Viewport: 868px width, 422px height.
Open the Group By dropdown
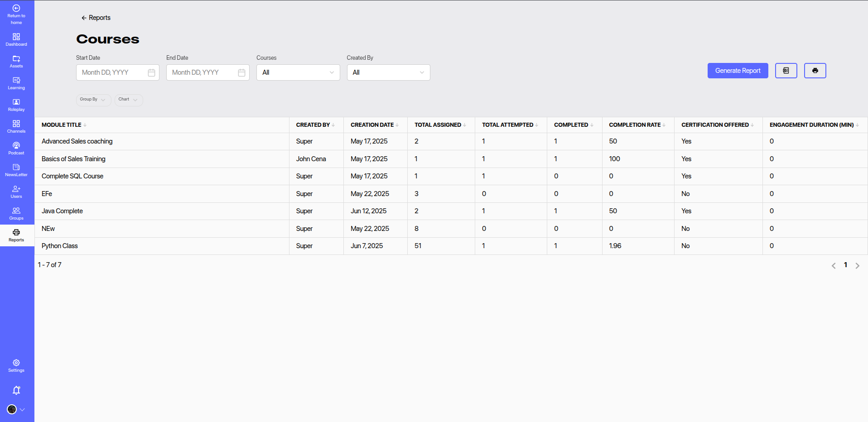point(93,100)
